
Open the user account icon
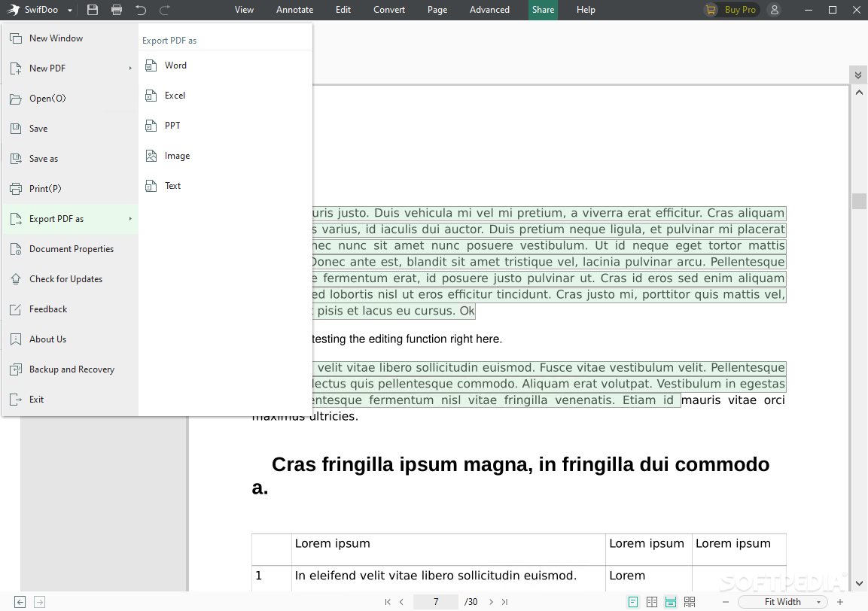(x=775, y=10)
